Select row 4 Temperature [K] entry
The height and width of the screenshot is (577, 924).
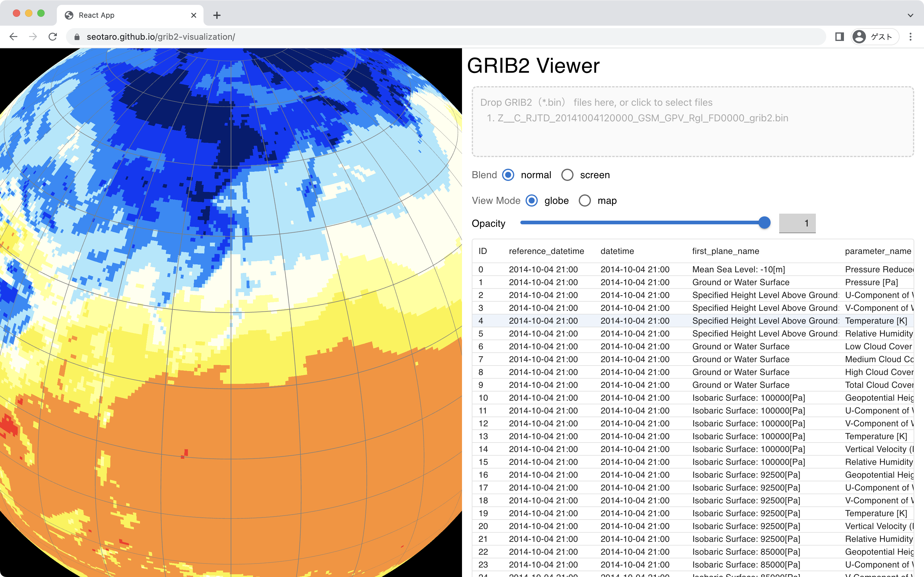692,321
